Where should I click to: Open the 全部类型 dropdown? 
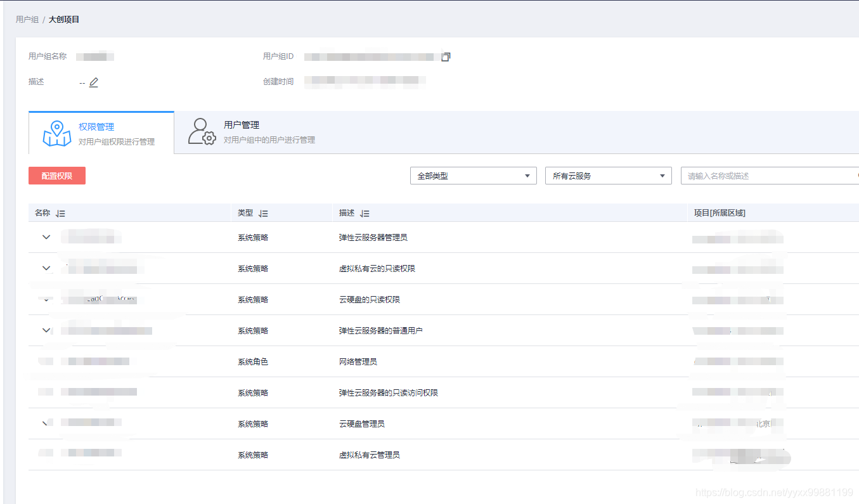[474, 176]
